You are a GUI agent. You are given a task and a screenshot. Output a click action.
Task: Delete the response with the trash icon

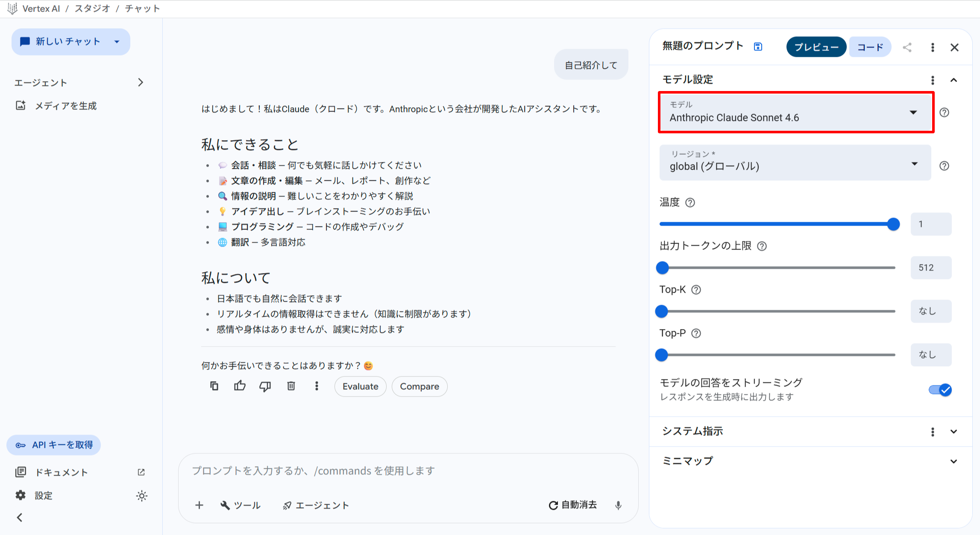pos(291,386)
